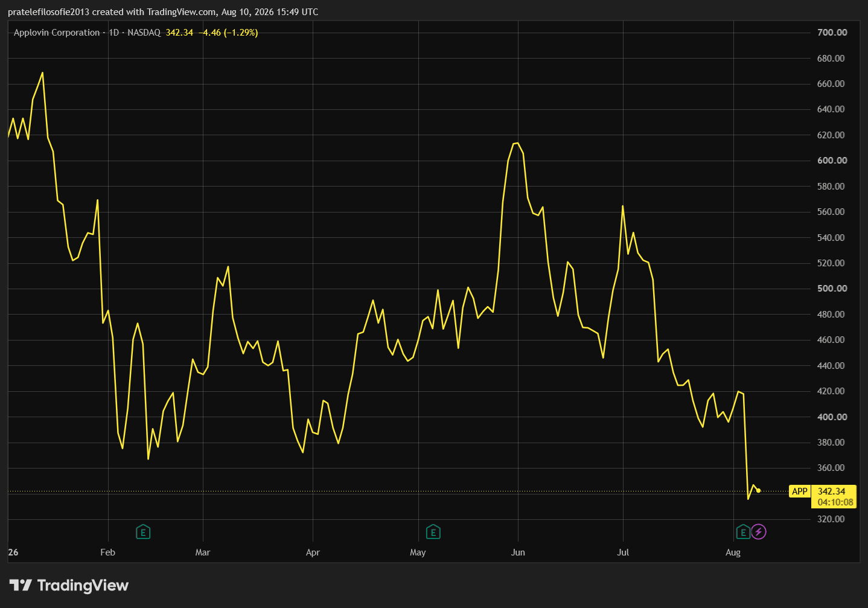Click the 420.00 price axis label
Image resolution: width=868 pixels, height=608 pixels.
(x=831, y=391)
